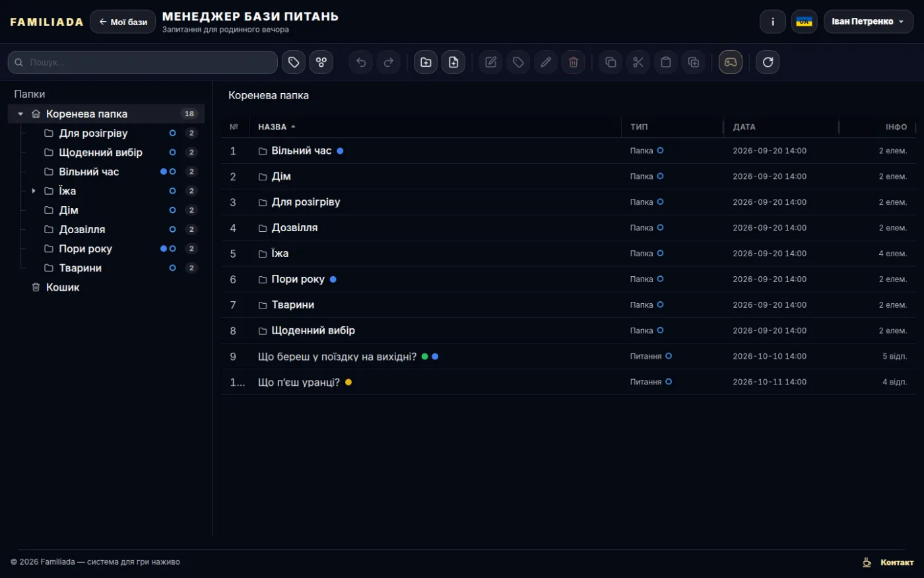Open the Контакт link in footer

pos(897,562)
